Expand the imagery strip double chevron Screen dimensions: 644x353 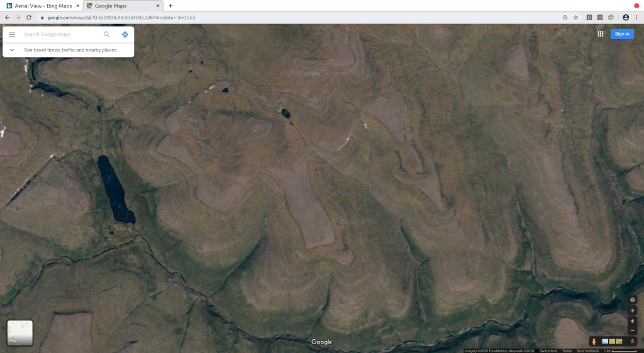(633, 342)
